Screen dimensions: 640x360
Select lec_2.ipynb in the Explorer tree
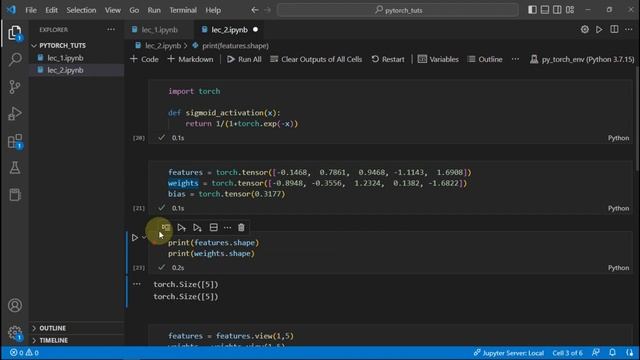click(x=76, y=70)
